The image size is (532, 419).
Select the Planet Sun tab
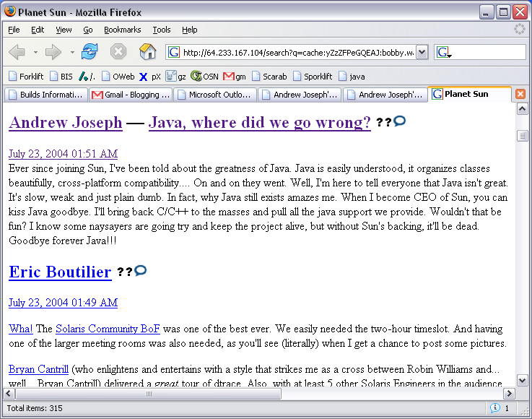(470, 94)
